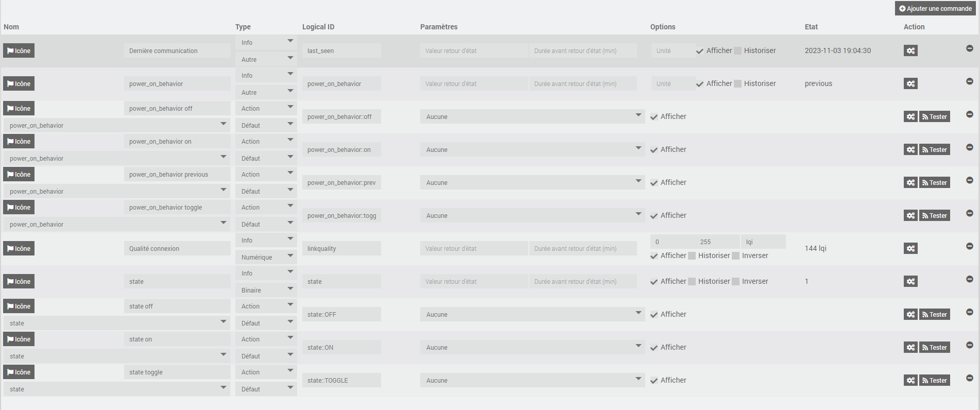
Task: Click gear icon for state toggle command
Action: [x=910, y=380]
